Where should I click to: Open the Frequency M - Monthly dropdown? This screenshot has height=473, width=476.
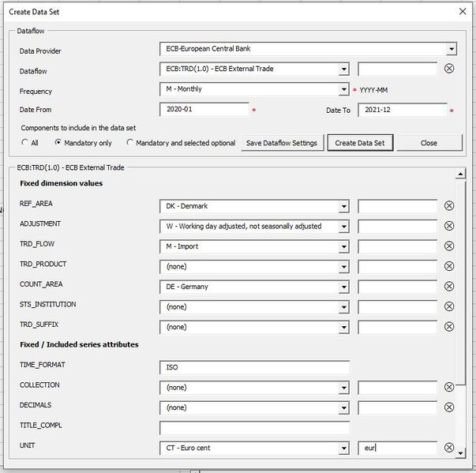343,89
